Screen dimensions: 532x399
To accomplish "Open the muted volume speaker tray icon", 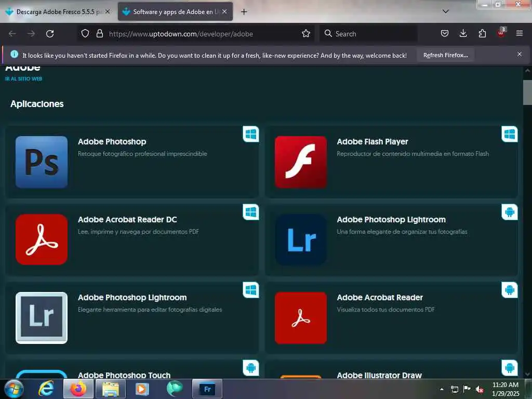I will click(x=480, y=389).
